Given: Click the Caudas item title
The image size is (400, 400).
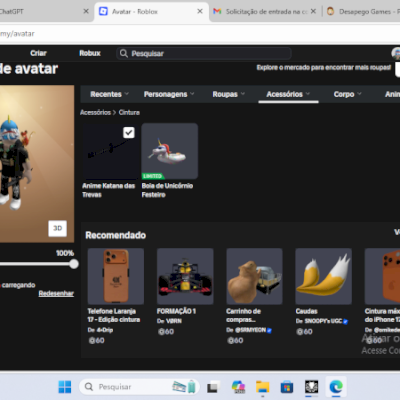Looking at the screenshot, I should point(306,311).
